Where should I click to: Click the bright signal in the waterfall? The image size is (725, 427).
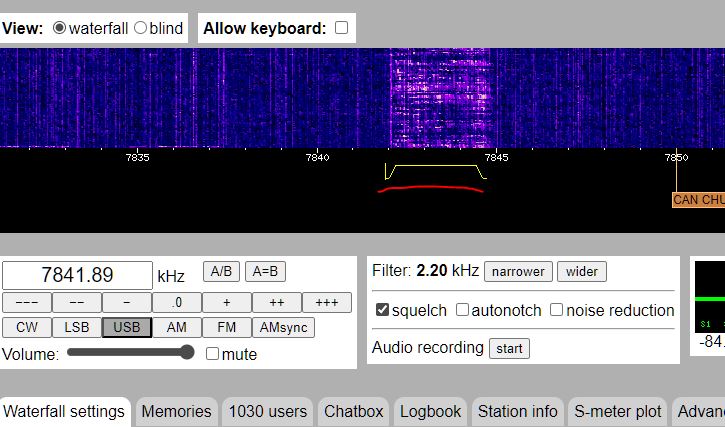pyautogui.click(x=439, y=98)
